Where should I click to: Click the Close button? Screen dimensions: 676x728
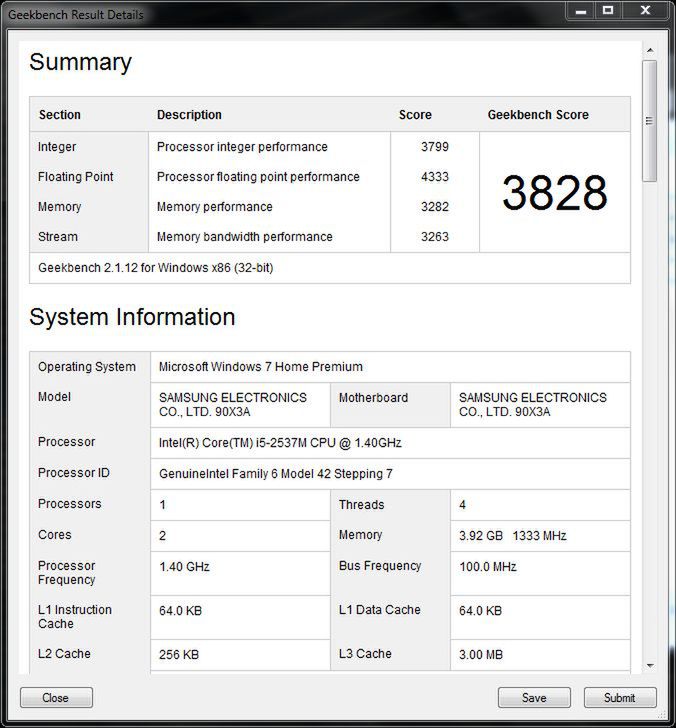click(x=56, y=697)
